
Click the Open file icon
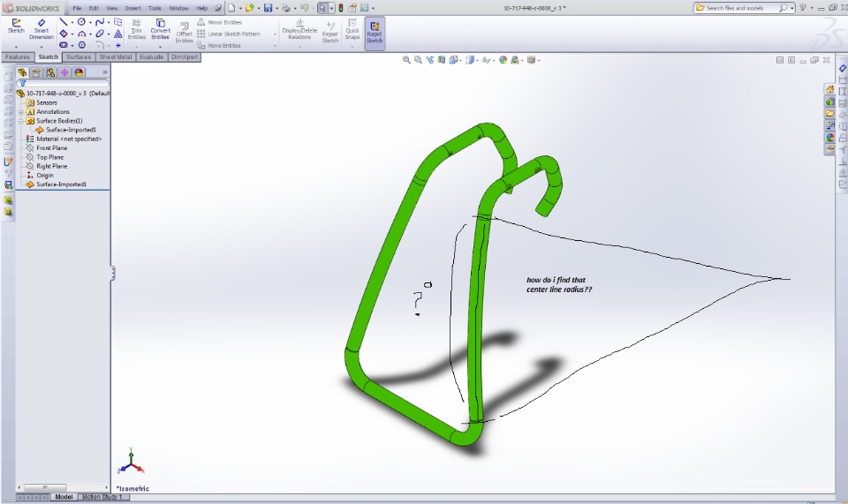click(x=249, y=8)
